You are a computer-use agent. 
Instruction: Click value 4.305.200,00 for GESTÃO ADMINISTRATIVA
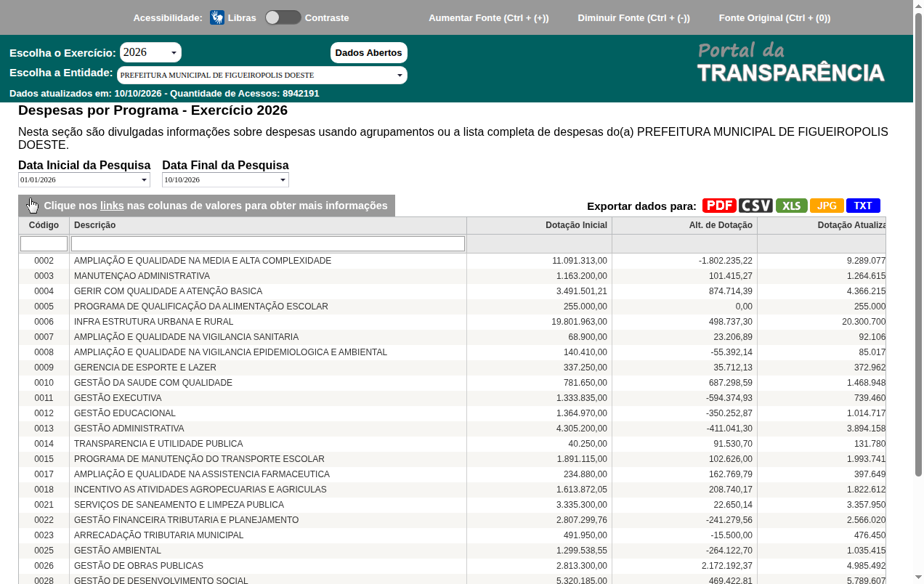[582, 429]
